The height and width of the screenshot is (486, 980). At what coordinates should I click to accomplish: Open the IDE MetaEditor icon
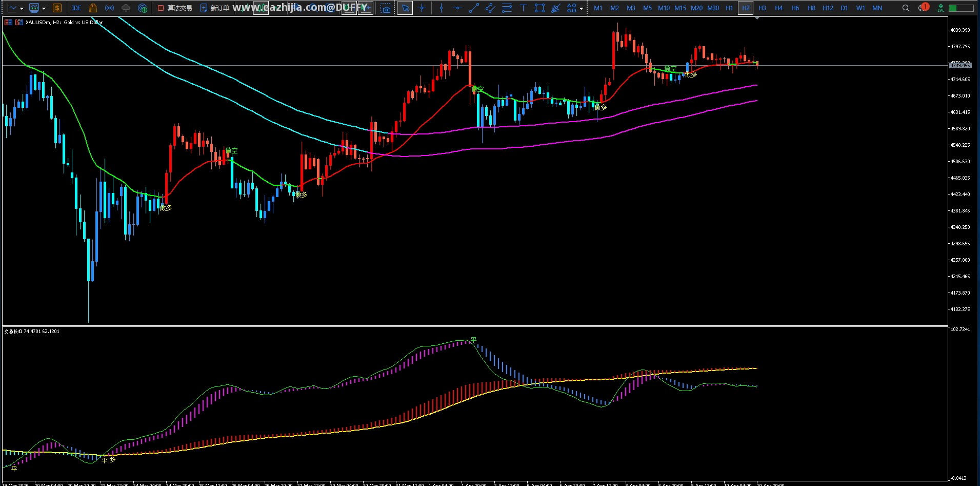76,8
